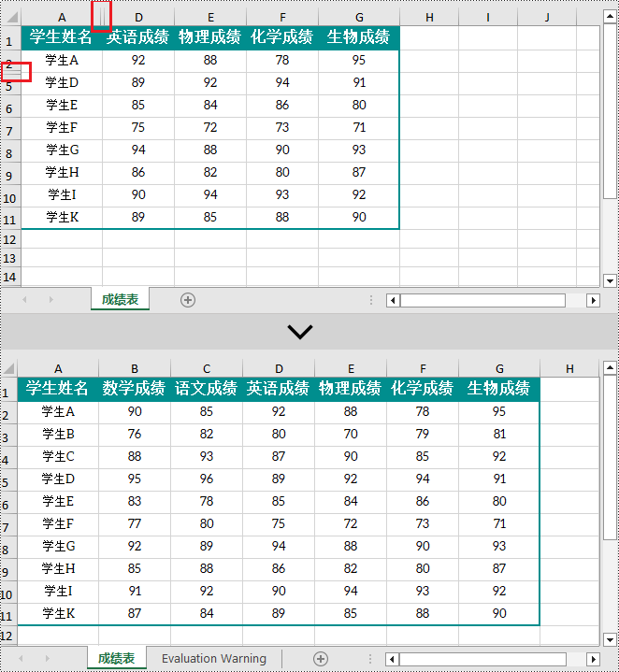Select 学生A's 生物成绩 cell in bottom table
This screenshot has height=672, width=619.
[499, 412]
